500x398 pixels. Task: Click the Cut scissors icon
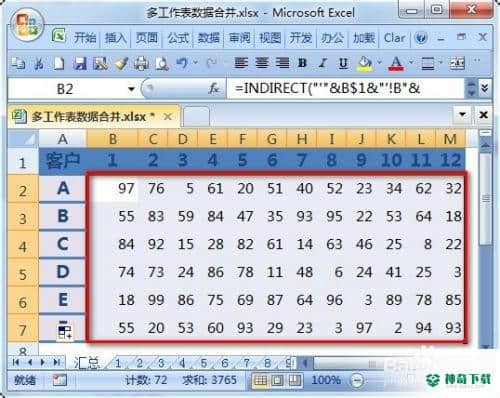coord(39,63)
